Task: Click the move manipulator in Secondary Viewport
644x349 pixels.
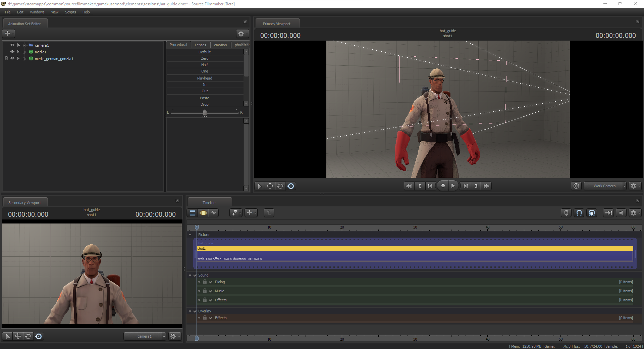Action: [x=18, y=336]
